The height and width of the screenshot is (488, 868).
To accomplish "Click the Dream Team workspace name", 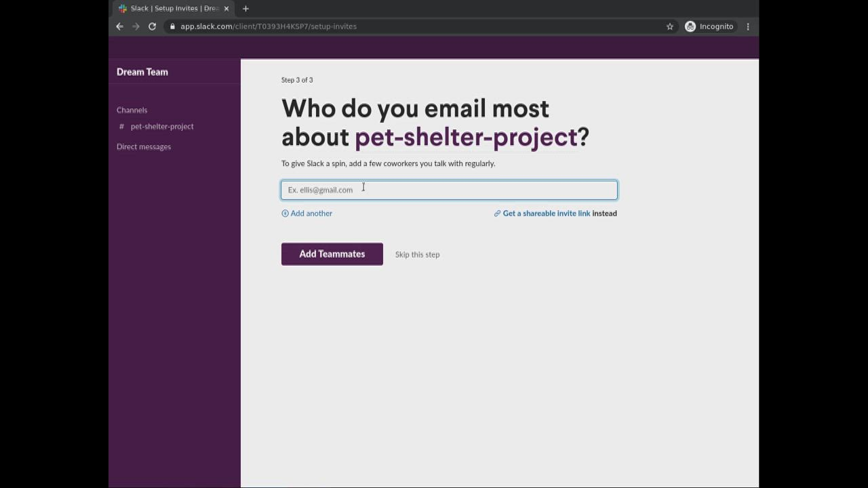I will 142,72.
